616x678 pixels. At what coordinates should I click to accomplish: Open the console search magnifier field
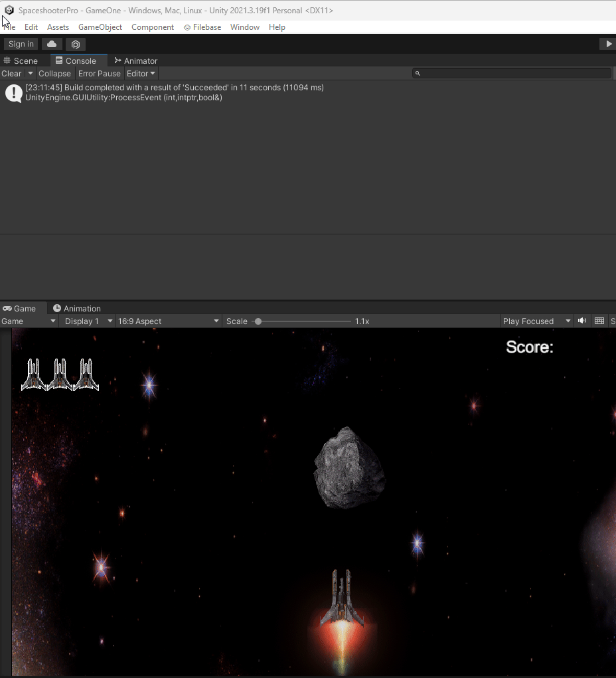(x=512, y=73)
